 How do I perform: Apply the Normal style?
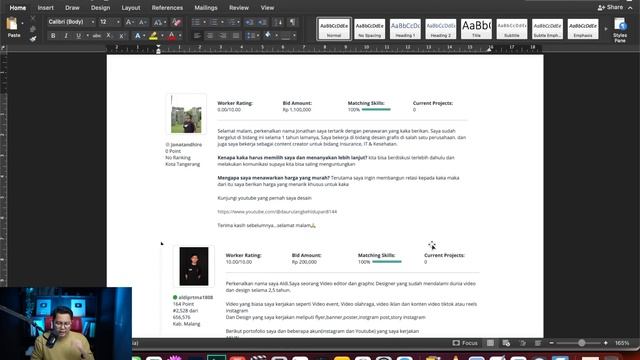(x=334, y=29)
